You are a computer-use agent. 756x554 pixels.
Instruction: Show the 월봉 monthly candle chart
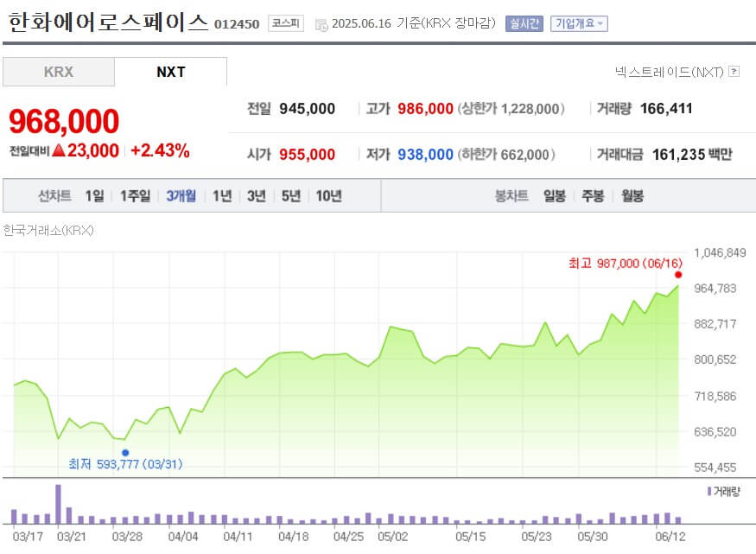pos(632,195)
